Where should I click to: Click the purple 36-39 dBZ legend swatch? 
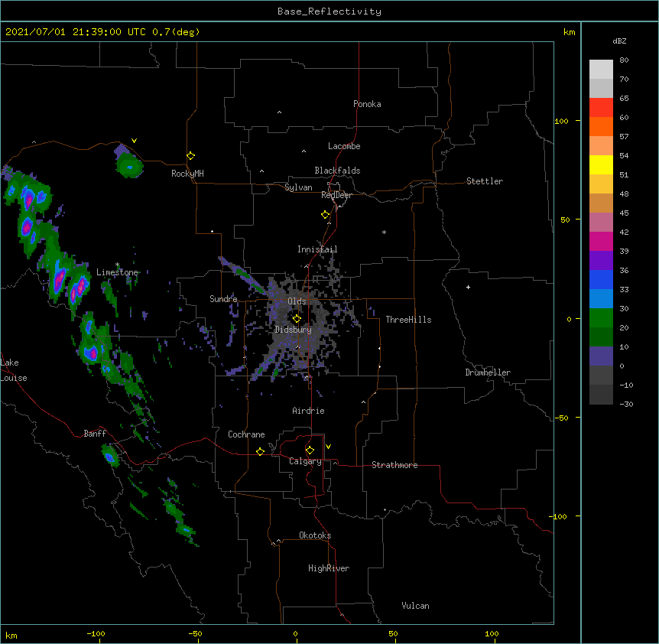[601, 261]
